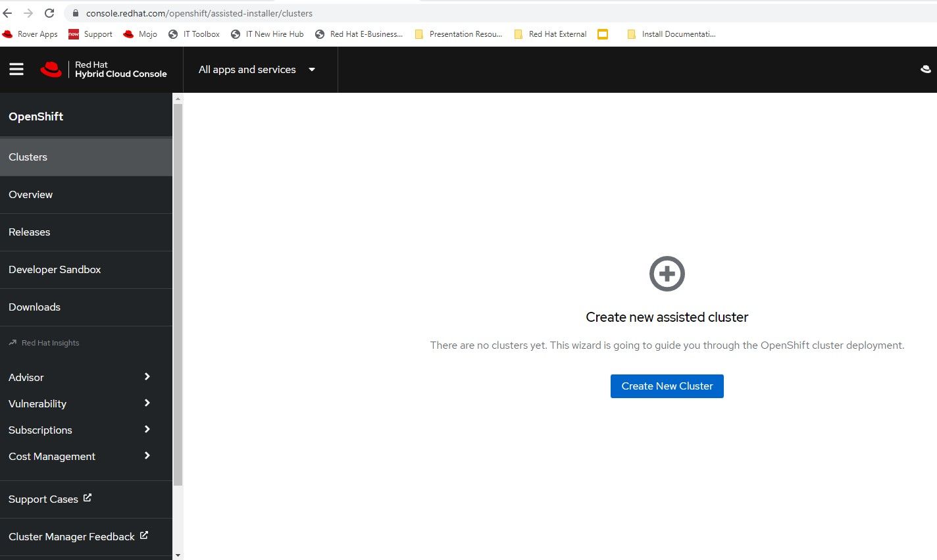Open the hamburger navigation menu
The width and height of the screenshot is (937, 560).
pyautogui.click(x=16, y=69)
